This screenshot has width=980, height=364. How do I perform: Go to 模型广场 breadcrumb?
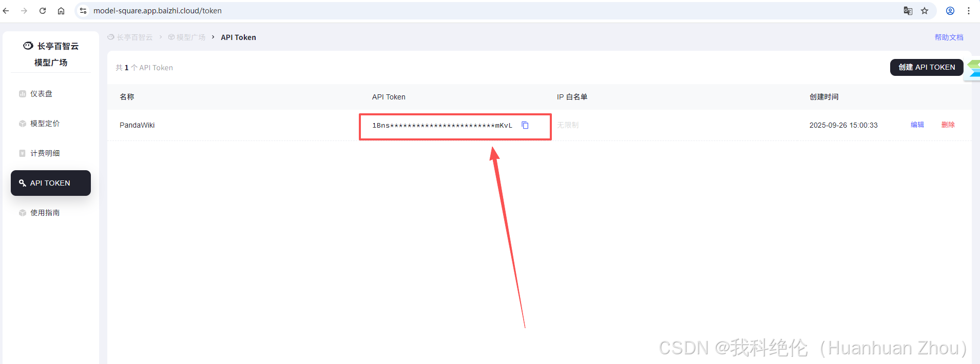187,37
